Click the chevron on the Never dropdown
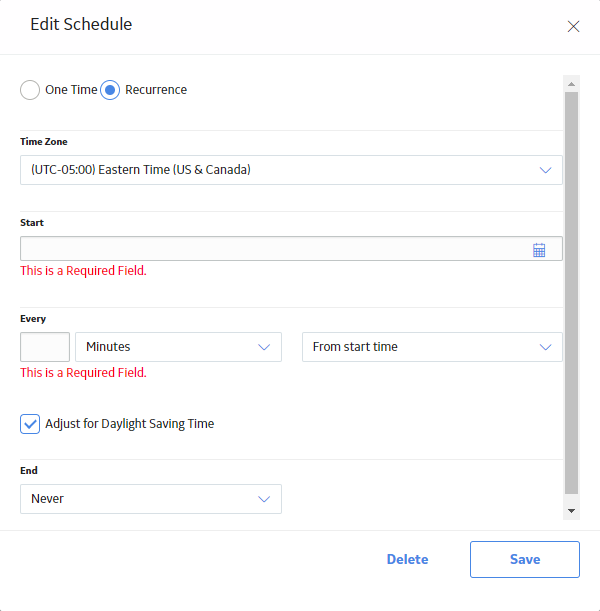The height and width of the screenshot is (611, 600). tap(264, 499)
